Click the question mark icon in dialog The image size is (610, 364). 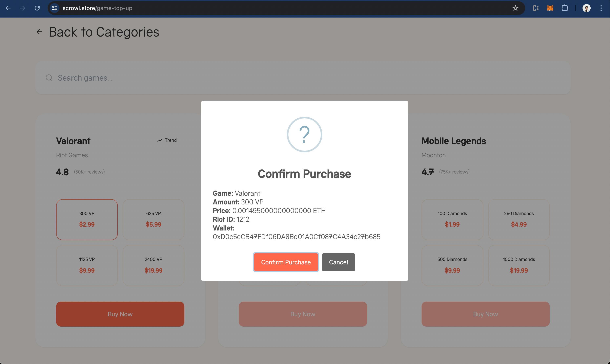(304, 134)
